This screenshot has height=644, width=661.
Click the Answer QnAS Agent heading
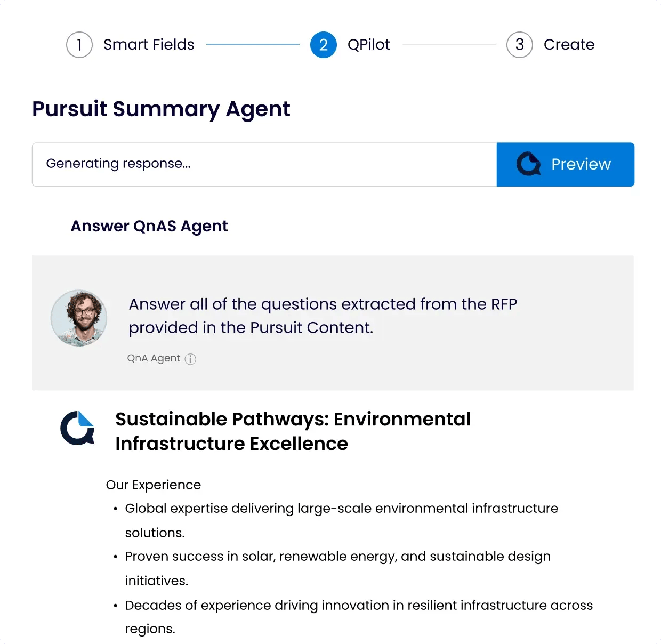(x=149, y=226)
